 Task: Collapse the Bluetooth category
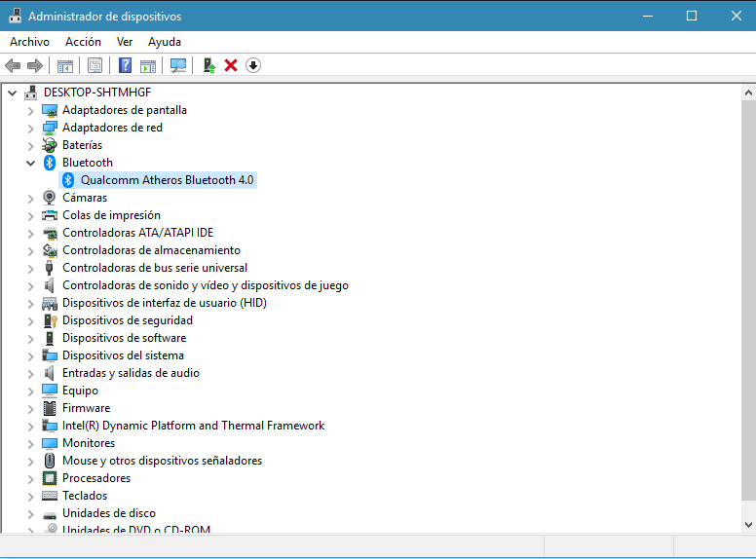coord(31,163)
